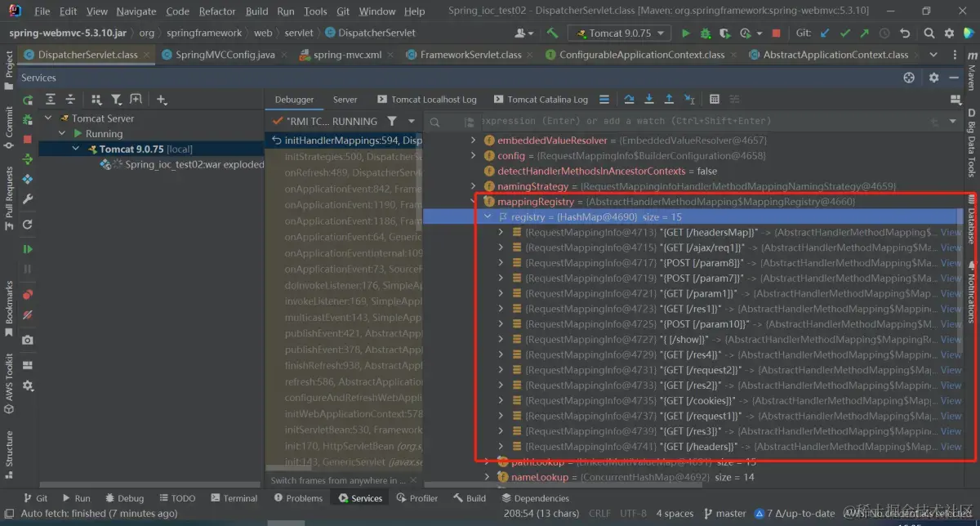Click the Git Rollback undo icon
This screenshot has height=526, width=980.
pos(905,33)
